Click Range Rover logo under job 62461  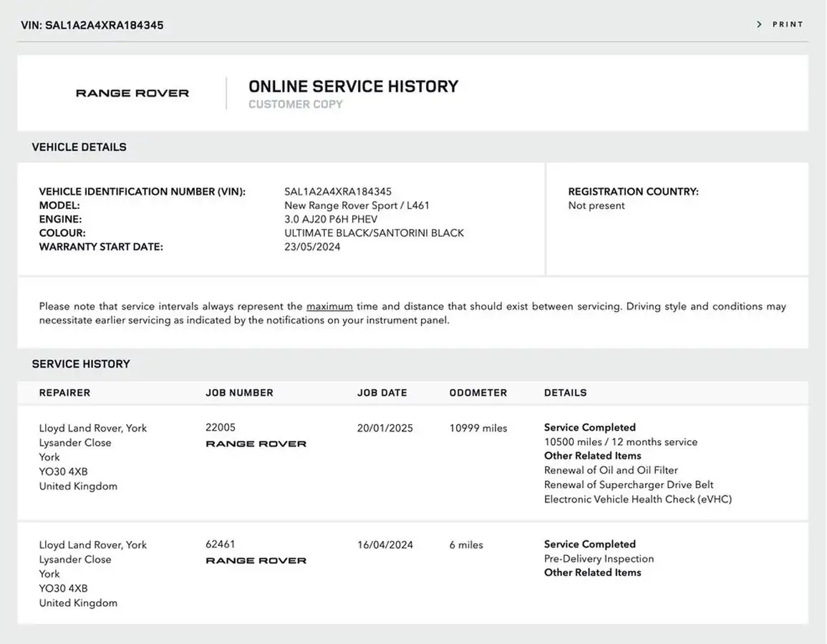click(256, 561)
